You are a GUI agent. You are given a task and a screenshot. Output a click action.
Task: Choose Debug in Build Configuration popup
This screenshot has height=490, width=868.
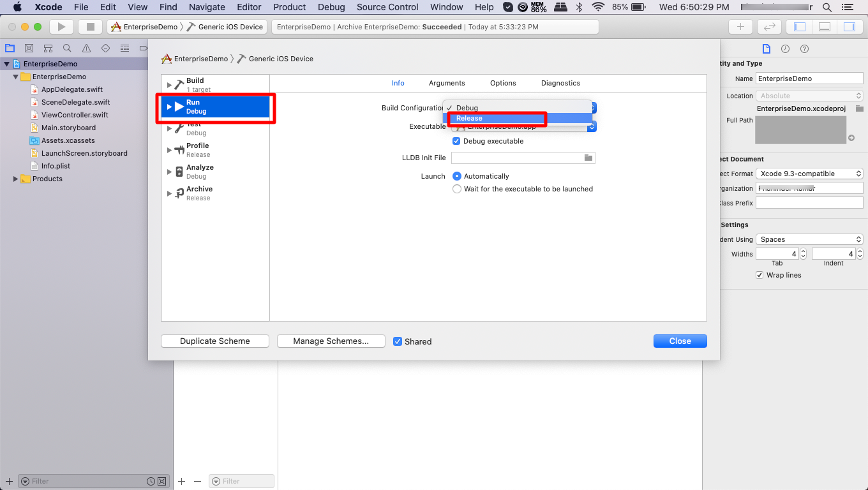pyautogui.click(x=518, y=108)
